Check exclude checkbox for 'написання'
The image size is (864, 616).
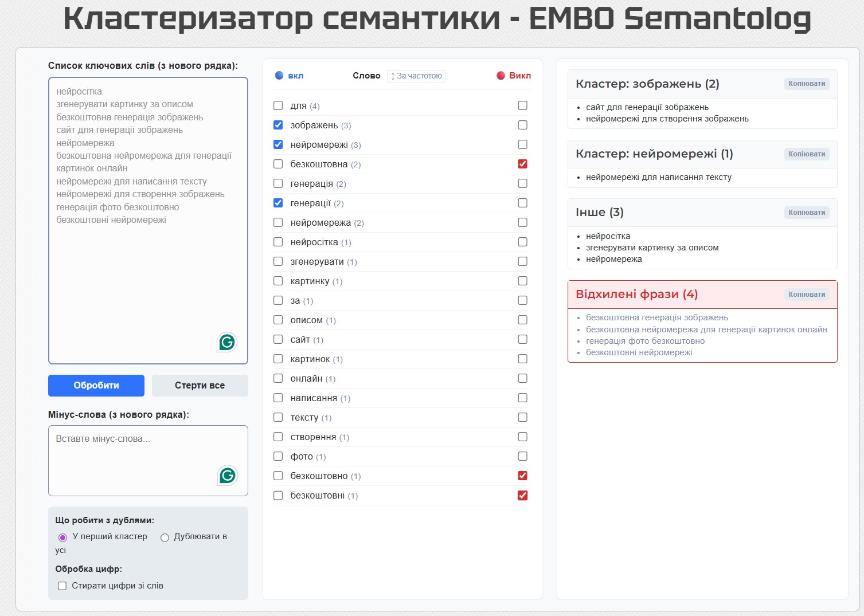tap(522, 398)
